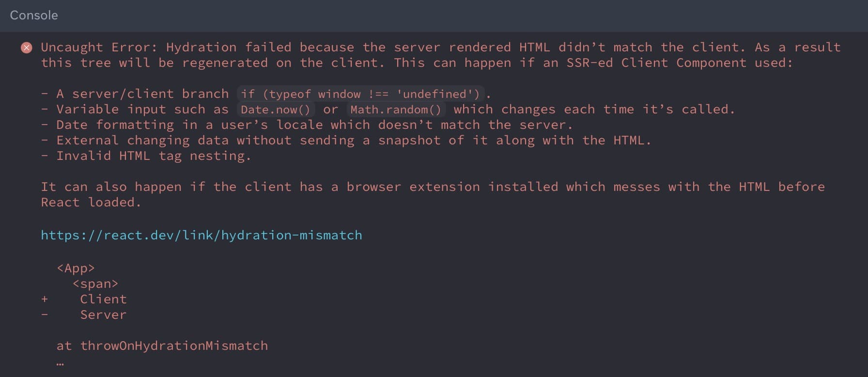Image resolution: width=868 pixels, height=377 pixels.
Task: Select the added Client diff text
Action: click(x=103, y=299)
